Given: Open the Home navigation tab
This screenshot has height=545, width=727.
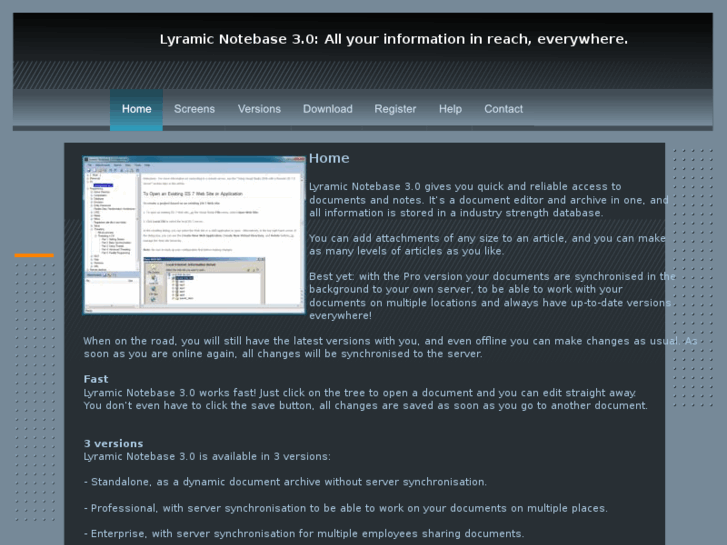Looking at the screenshot, I should pos(136,109).
